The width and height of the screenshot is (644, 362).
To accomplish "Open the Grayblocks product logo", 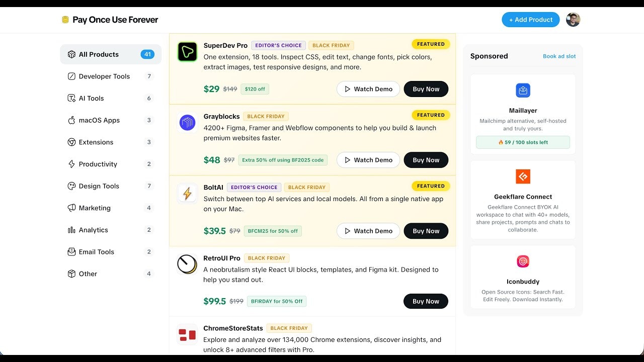I will (x=187, y=123).
